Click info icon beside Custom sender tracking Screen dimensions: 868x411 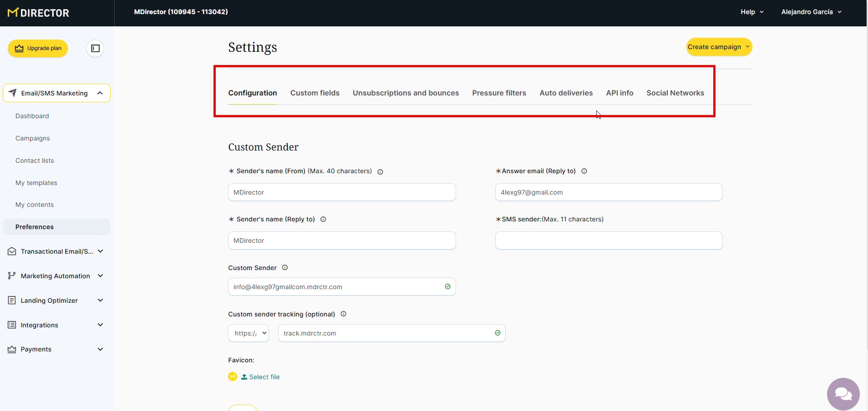tap(344, 314)
